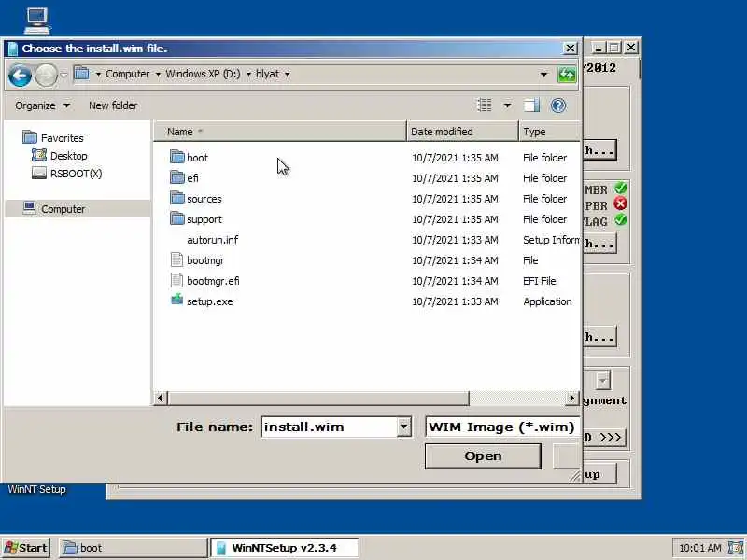Click the MBR green check status icon in WinNTSetup
The image size is (747, 560).
(x=620, y=189)
